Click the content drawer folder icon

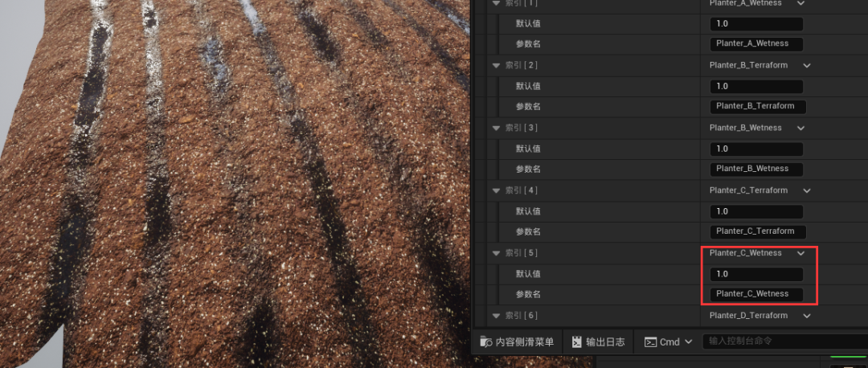pos(486,342)
